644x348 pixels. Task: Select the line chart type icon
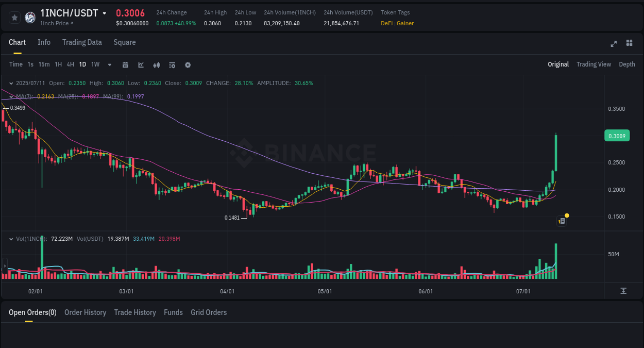(140, 64)
